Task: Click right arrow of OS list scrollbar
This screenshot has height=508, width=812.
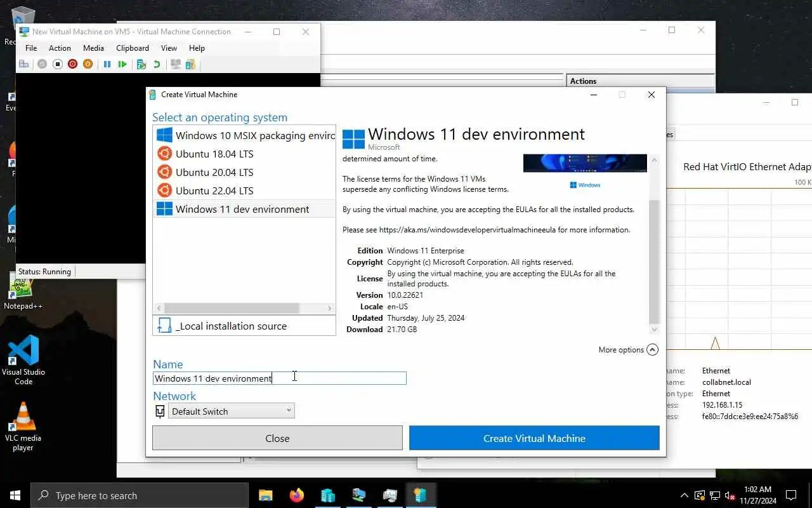Action: click(x=329, y=308)
